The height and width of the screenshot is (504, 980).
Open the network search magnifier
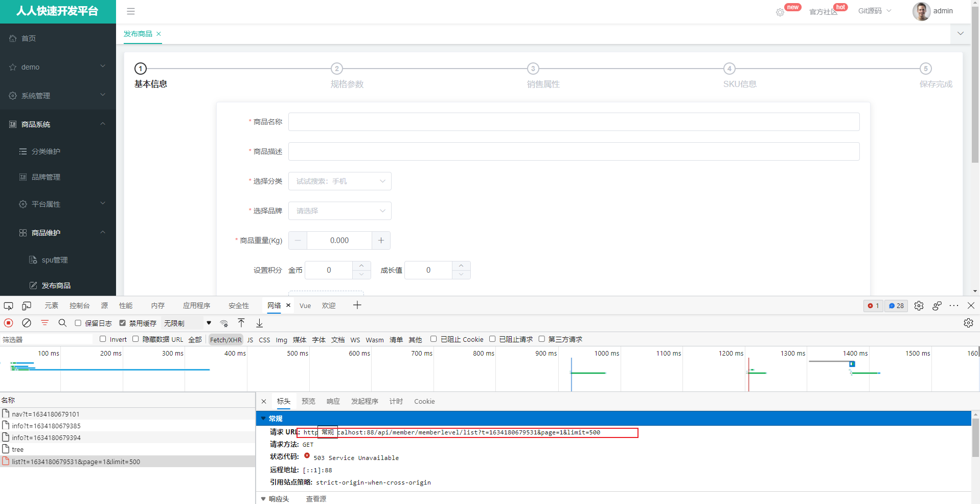(x=62, y=323)
